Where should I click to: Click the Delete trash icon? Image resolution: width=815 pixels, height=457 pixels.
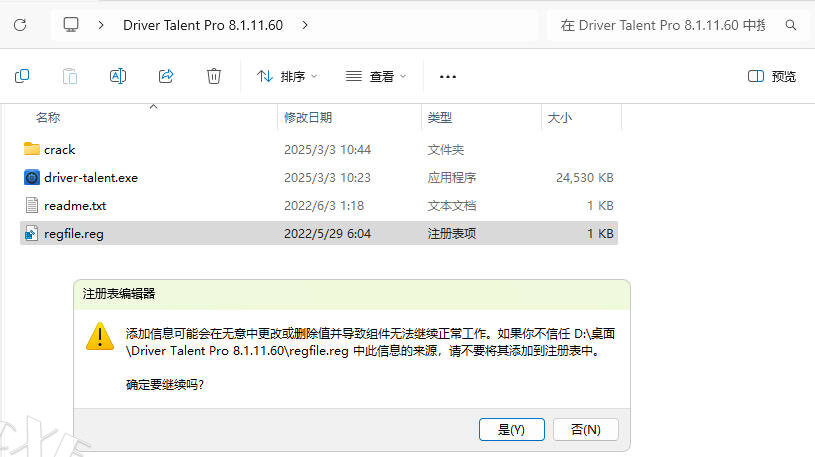click(214, 76)
